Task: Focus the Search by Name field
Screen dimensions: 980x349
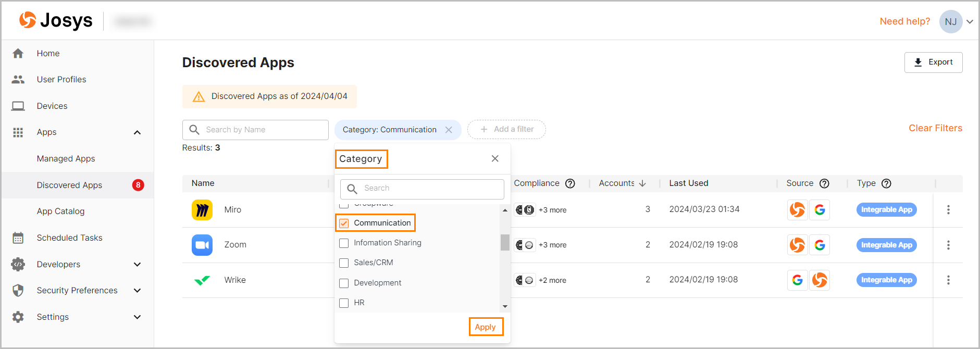Action: [255, 130]
